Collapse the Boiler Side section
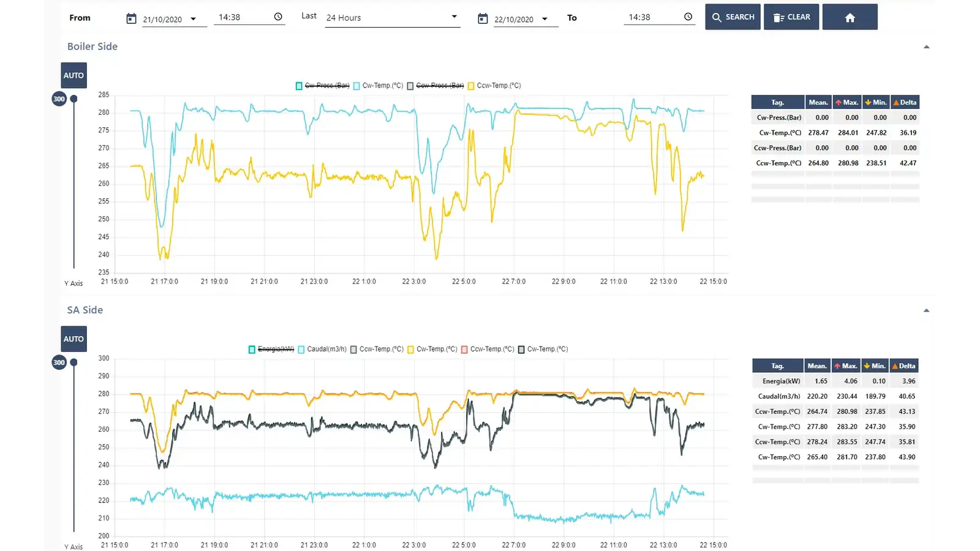Image resolution: width=980 pixels, height=551 pixels. [926, 47]
